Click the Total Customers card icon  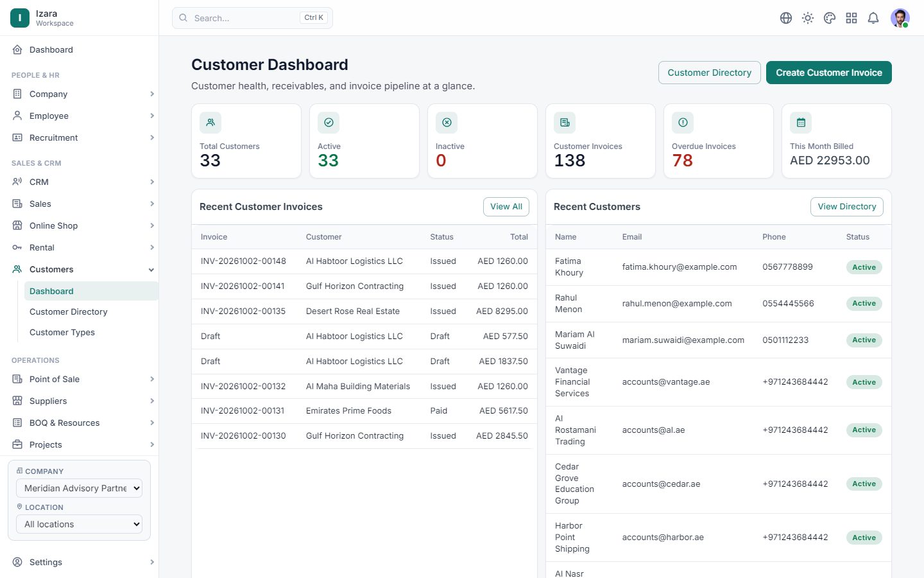coord(210,123)
